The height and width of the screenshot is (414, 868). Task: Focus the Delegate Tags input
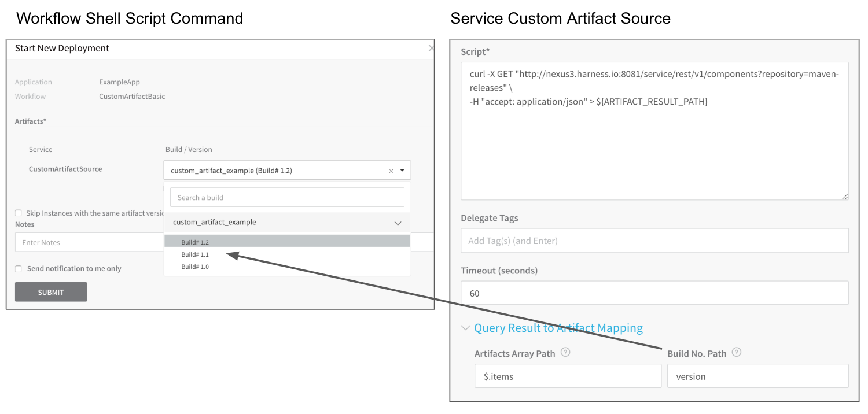[654, 241]
